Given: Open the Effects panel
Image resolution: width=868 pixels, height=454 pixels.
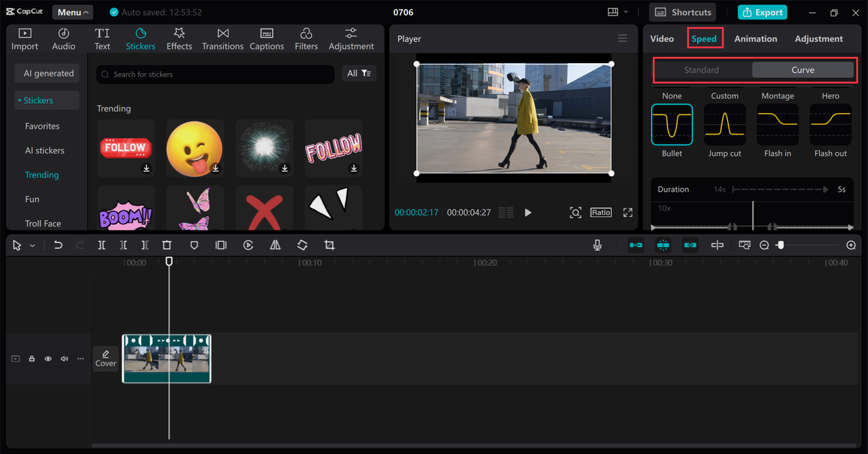Looking at the screenshot, I should click(x=179, y=39).
